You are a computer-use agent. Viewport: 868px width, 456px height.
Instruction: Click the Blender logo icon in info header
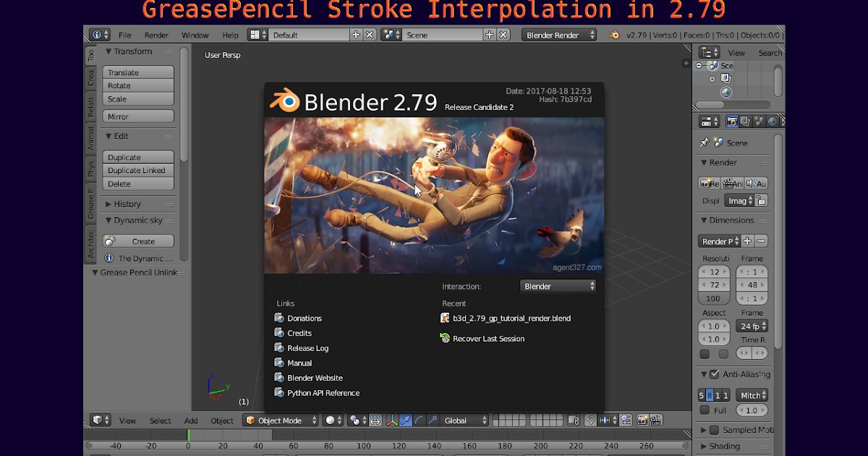pos(615,35)
